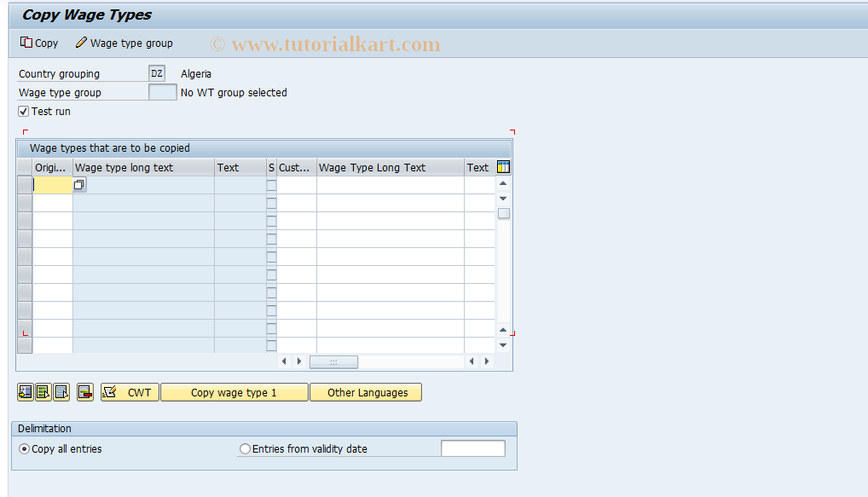Image resolution: width=868 pixels, height=497 pixels.
Task: Click the table scroll-down arrow at top
Action: pos(503,198)
